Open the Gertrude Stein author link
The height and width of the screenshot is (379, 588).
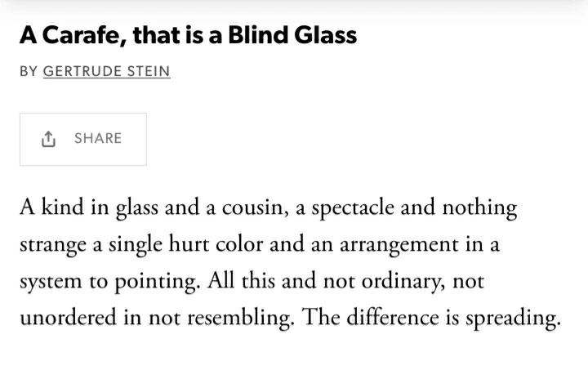(x=106, y=71)
